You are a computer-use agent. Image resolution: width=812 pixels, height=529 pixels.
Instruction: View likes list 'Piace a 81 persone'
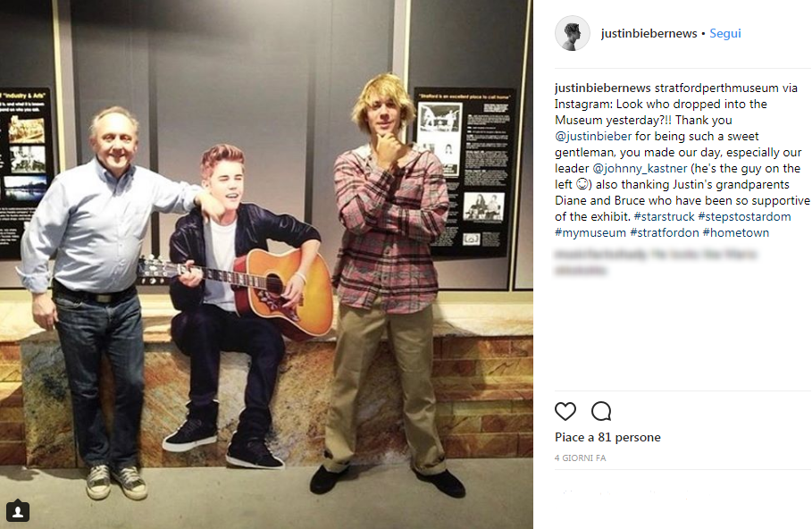tap(607, 437)
